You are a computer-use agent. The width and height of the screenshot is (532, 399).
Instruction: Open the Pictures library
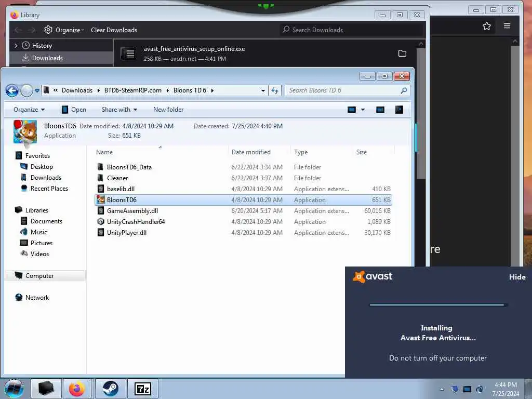pos(42,243)
